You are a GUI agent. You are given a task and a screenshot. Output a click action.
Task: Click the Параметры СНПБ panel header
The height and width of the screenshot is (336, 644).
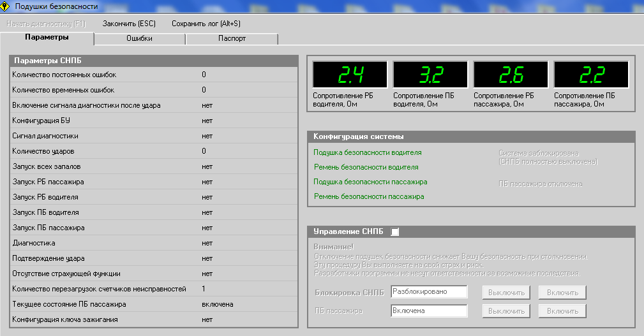154,61
